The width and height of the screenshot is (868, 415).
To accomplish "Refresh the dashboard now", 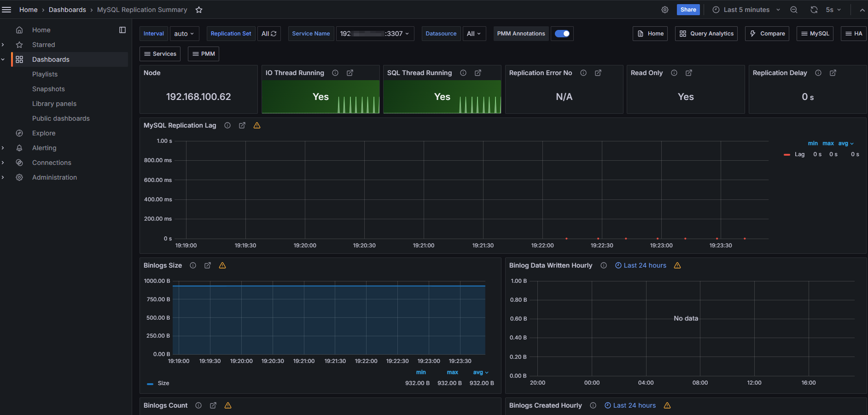I will [814, 10].
